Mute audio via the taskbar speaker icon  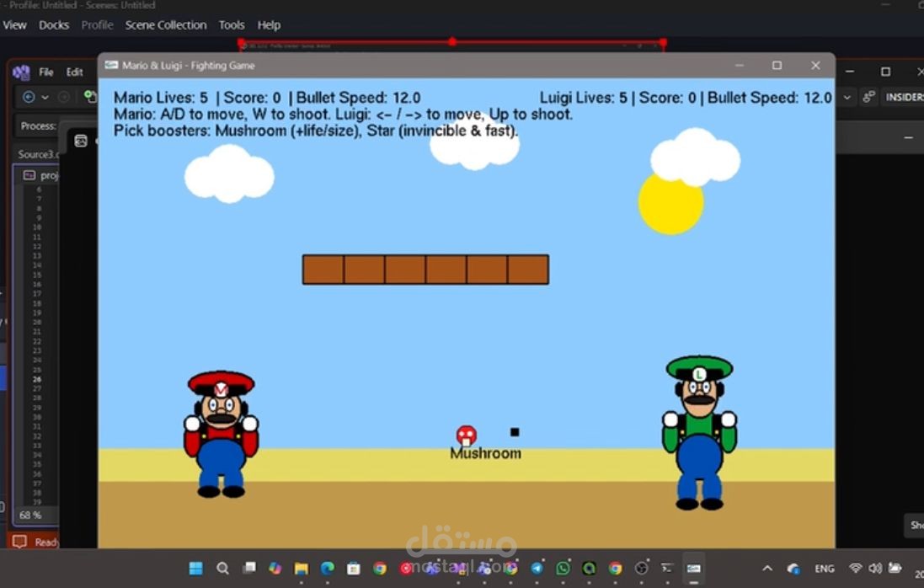874,568
